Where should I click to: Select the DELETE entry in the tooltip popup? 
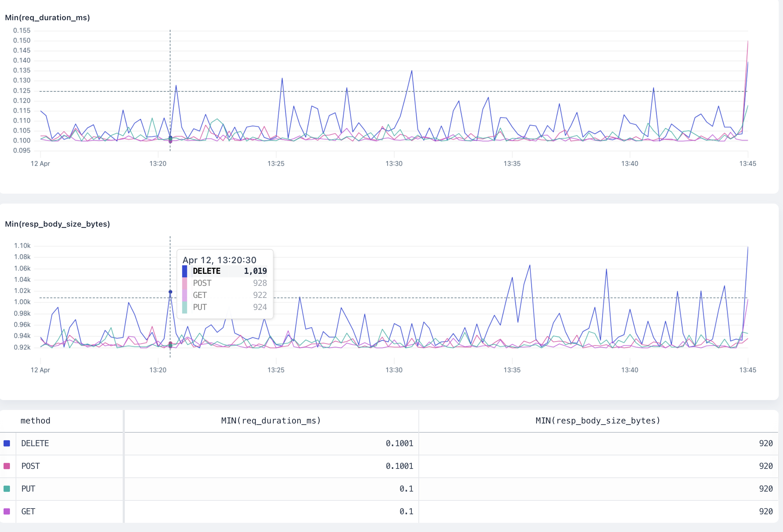(225, 271)
